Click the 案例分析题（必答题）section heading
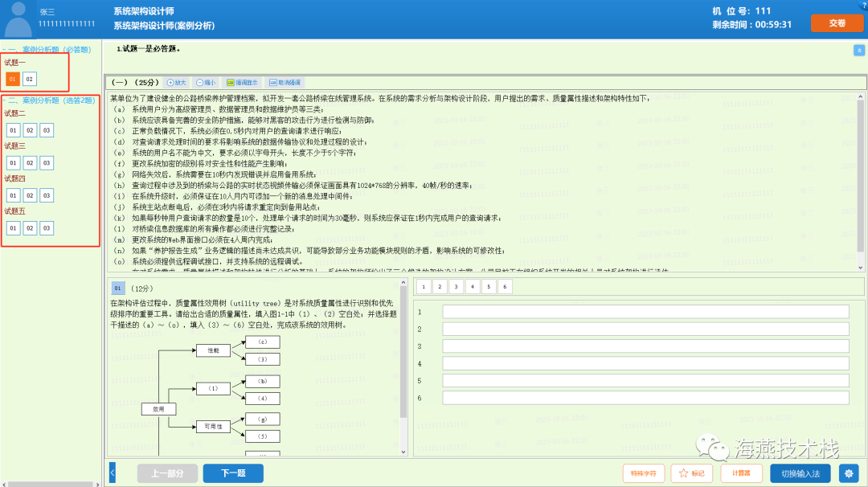The height and width of the screenshot is (487, 868). tap(49, 49)
